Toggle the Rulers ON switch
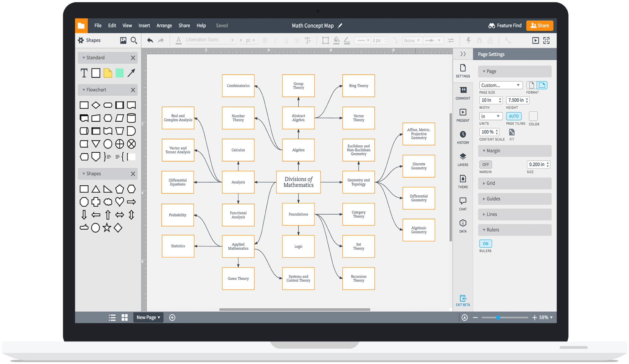This screenshot has width=629, height=364. (485, 244)
